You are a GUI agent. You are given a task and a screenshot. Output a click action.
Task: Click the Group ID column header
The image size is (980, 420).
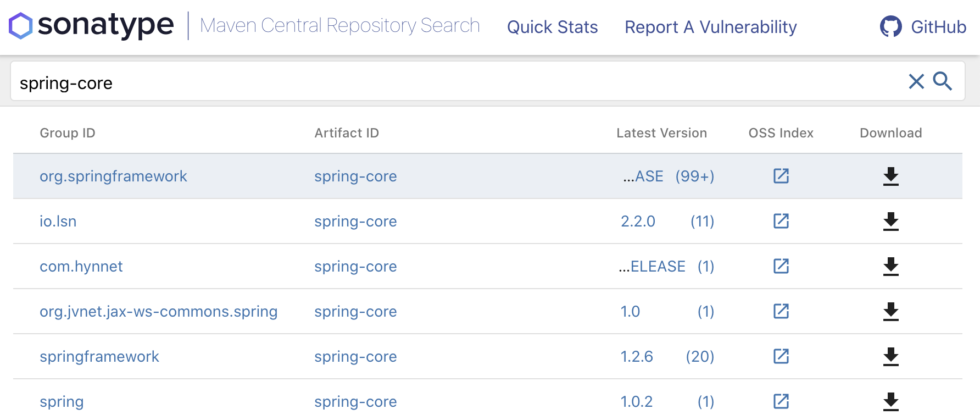point(68,133)
